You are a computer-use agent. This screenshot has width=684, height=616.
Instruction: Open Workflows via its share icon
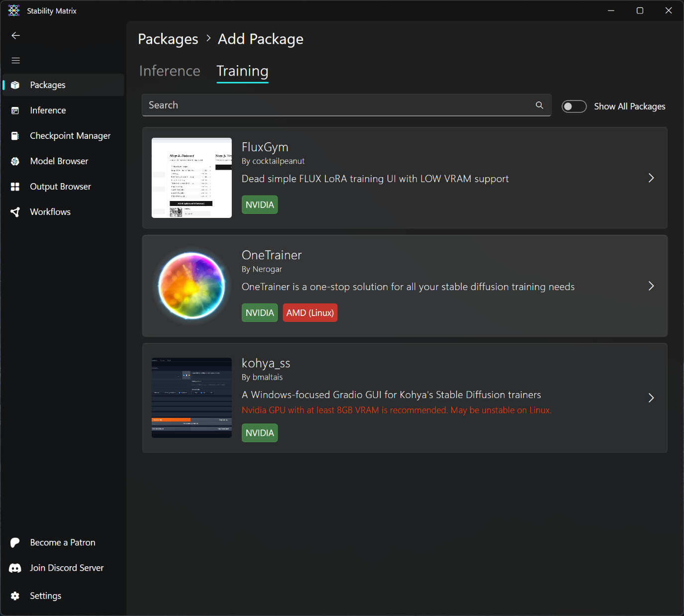point(15,212)
